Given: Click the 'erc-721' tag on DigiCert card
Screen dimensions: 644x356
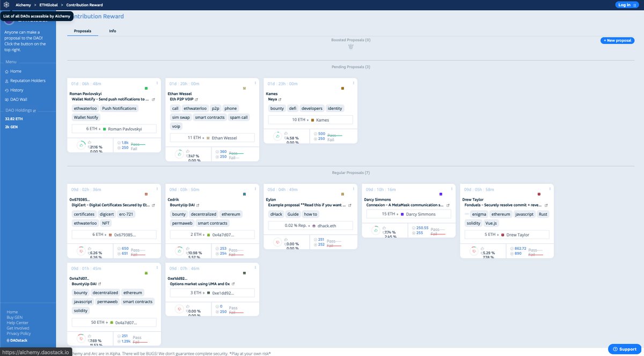Looking at the screenshot, I should (125, 214).
